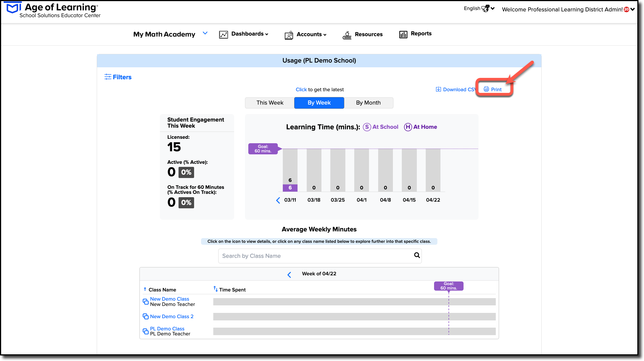The width and height of the screenshot is (644, 361).
Task: View details icon for PL Demo Class
Action: pos(145,331)
